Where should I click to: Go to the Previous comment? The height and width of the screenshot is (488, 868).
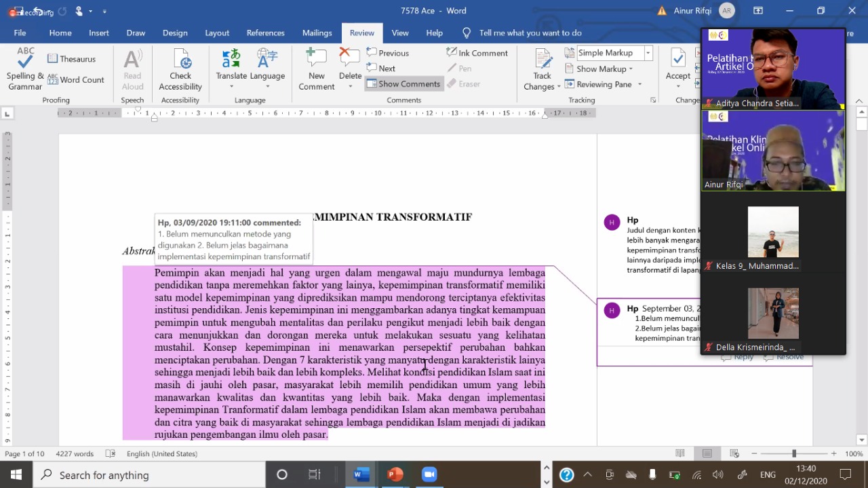(x=388, y=53)
